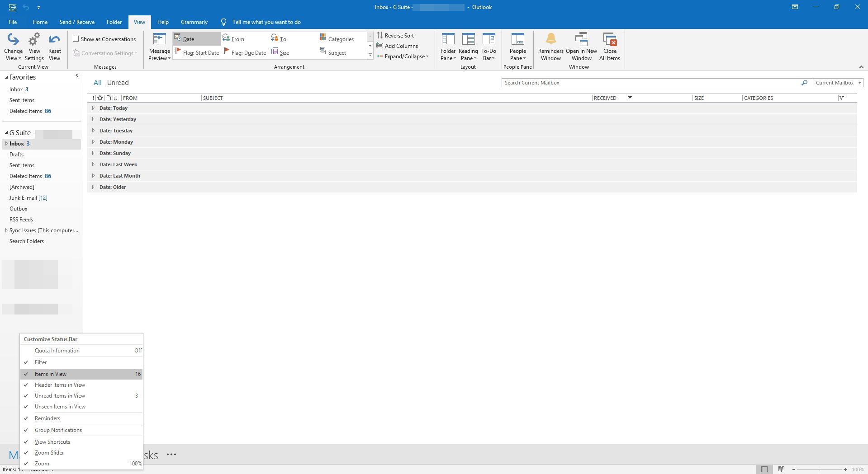Expand the Date: Today group

(93, 108)
